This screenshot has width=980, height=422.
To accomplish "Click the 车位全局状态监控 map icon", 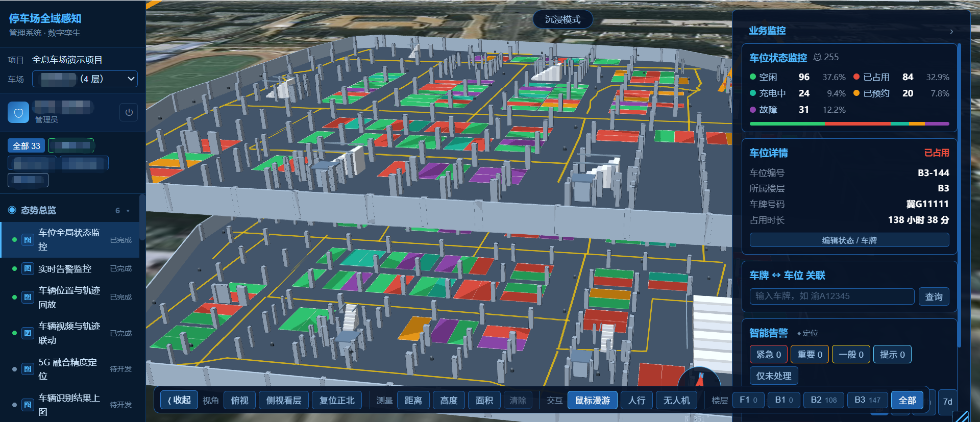I will pyautogui.click(x=28, y=240).
